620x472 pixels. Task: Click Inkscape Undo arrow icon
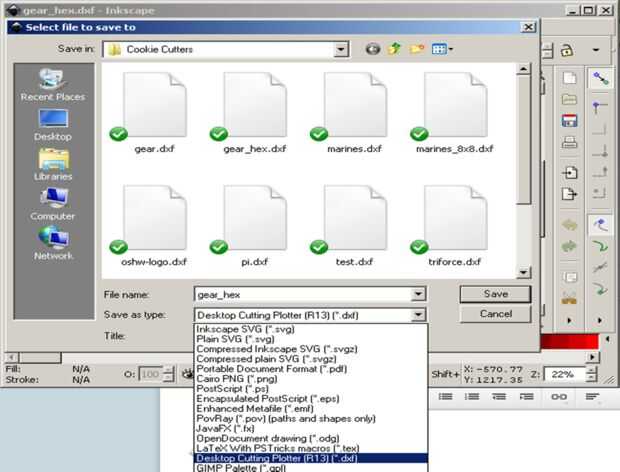tap(569, 225)
